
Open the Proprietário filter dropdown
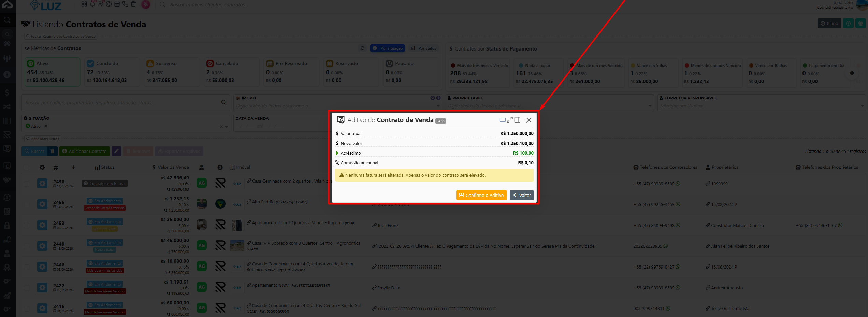click(650, 106)
